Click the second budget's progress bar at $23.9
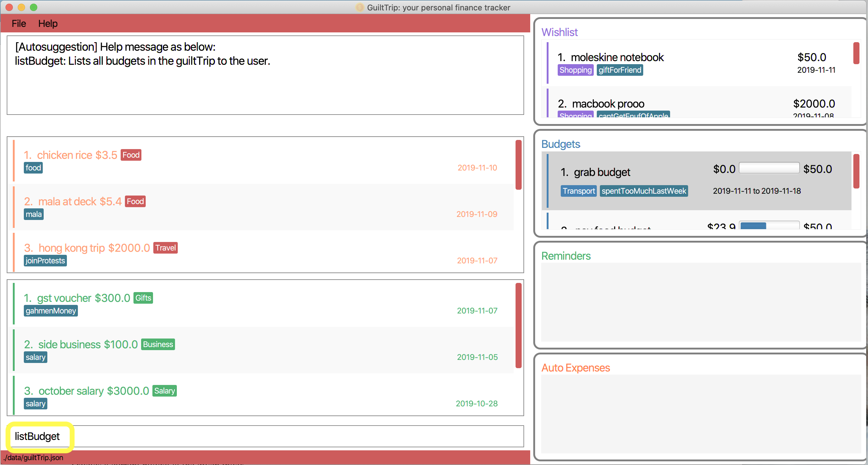This screenshot has width=868, height=465. (769, 225)
